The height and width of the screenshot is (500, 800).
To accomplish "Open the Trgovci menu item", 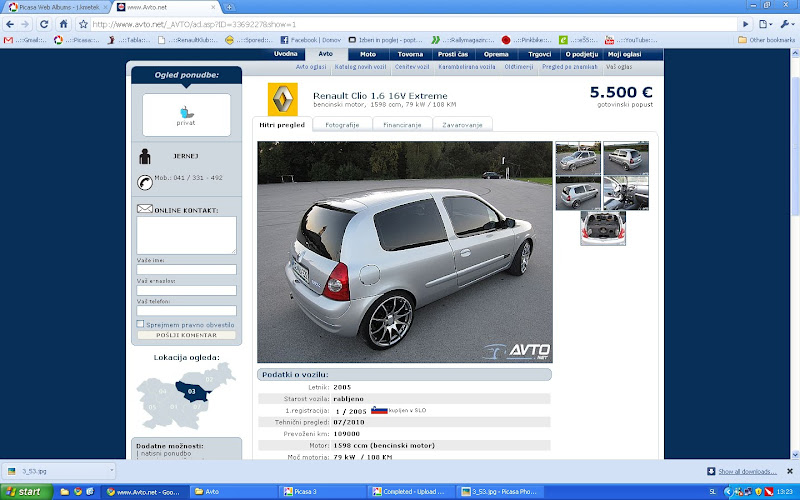I will pos(539,54).
